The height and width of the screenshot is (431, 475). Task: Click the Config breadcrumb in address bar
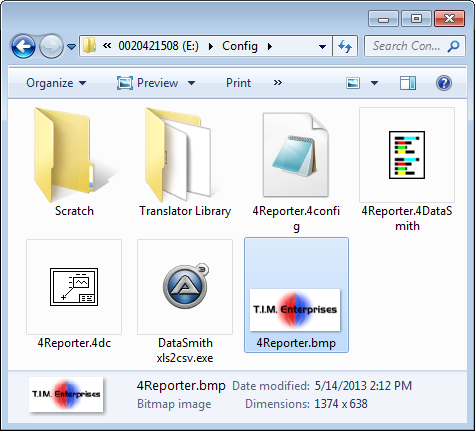[240, 46]
